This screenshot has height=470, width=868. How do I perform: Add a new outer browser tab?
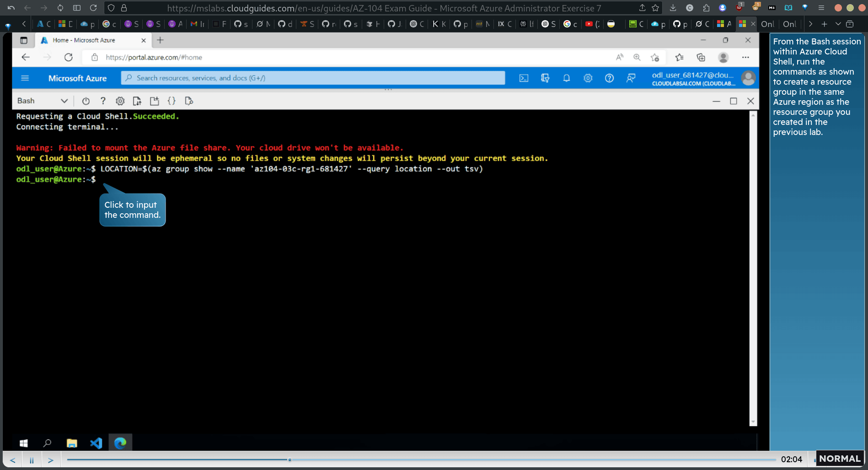pyautogui.click(x=824, y=24)
